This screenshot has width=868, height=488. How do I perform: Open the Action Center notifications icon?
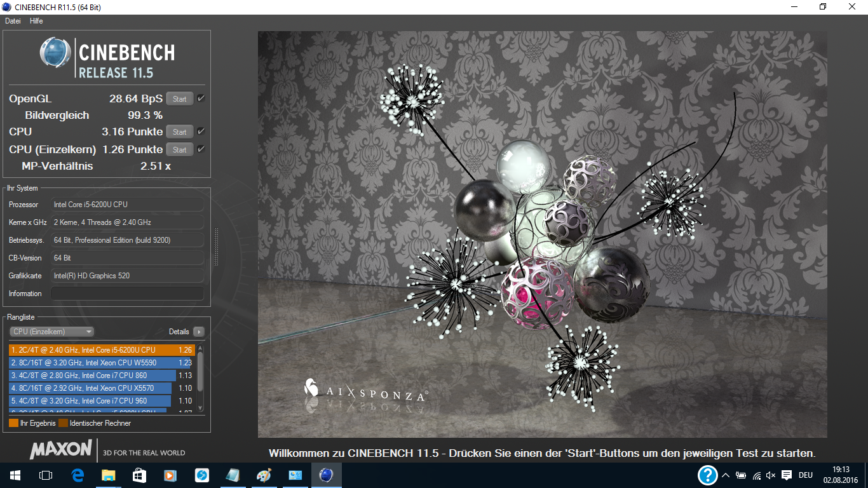[787, 475]
